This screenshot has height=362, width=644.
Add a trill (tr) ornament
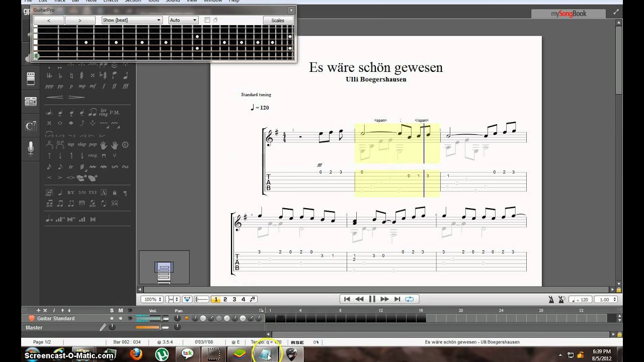(71, 166)
